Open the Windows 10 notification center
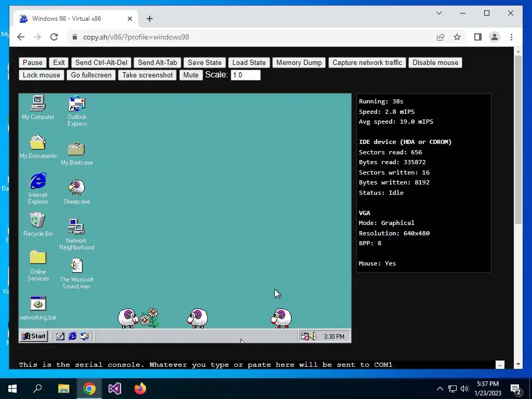Screen dimensions: 532x399 pyautogui.click(x=516, y=390)
